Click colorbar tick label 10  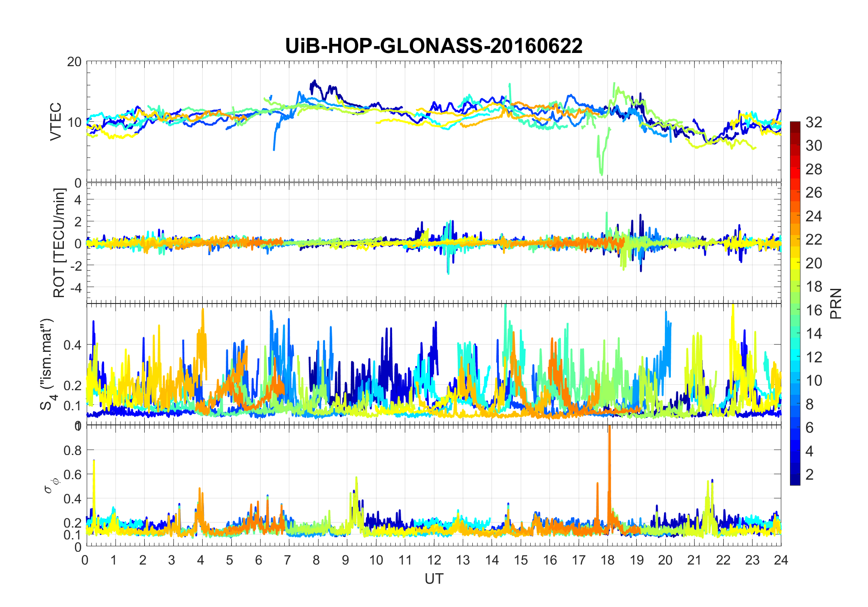pyautogui.click(x=814, y=380)
